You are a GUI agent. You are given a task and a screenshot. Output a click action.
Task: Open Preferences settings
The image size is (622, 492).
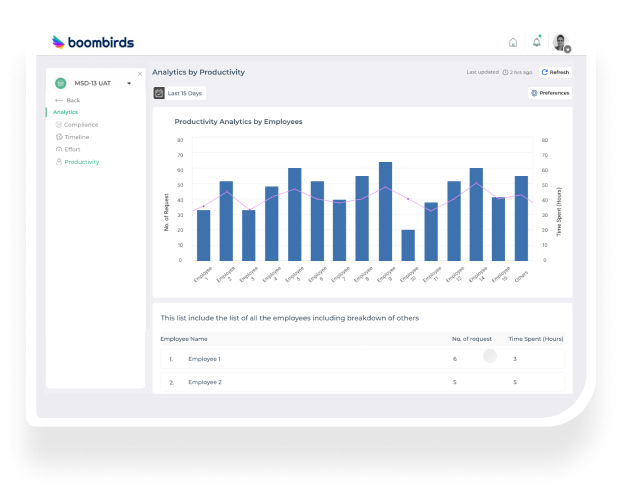point(550,93)
